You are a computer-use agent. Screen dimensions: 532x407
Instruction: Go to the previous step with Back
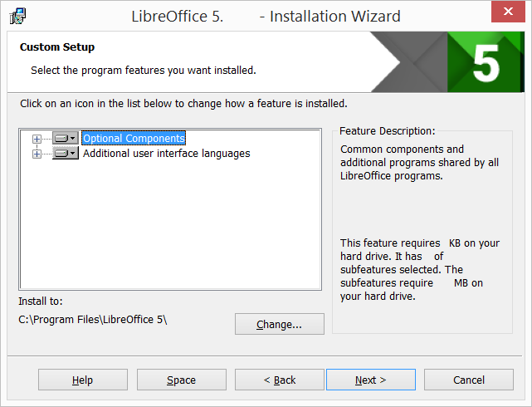point(279,380)
